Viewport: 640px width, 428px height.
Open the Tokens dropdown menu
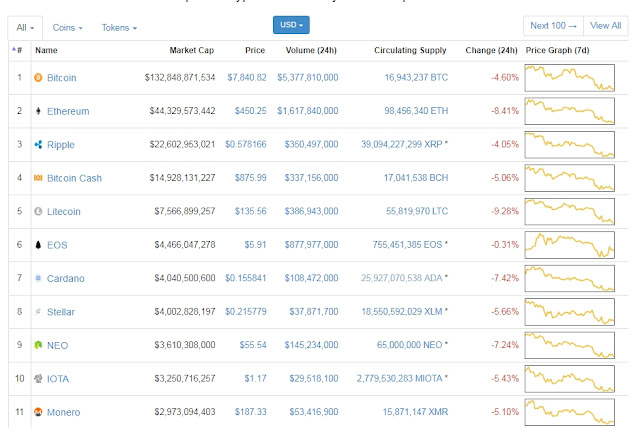[x=119, y=28]
